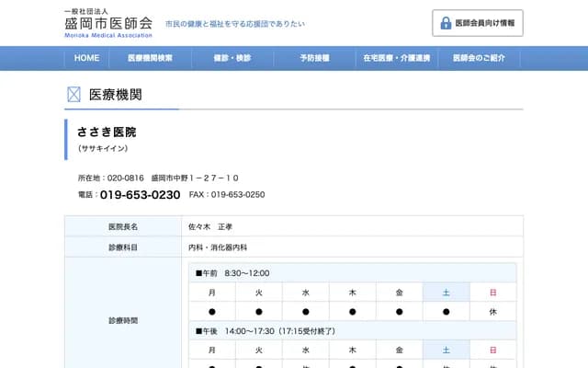Click the 内科・消化器内科 department cell
This screenshot has width=588, height=368.
pos(218,247)
